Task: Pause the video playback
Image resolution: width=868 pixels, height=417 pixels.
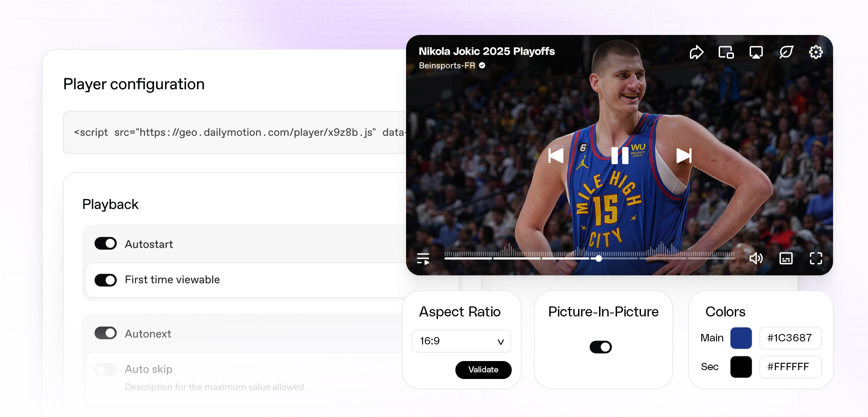Action: pyautogui.click(x=620, y=156)
